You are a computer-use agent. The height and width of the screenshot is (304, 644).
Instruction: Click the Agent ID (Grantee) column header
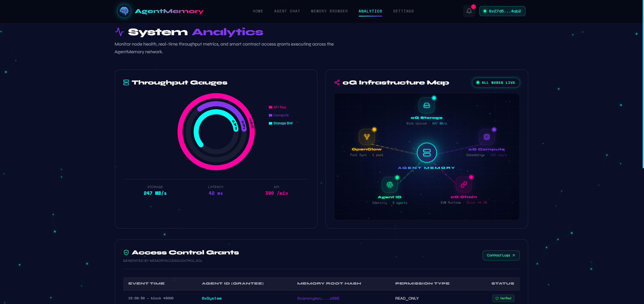(x=233, y=284)
